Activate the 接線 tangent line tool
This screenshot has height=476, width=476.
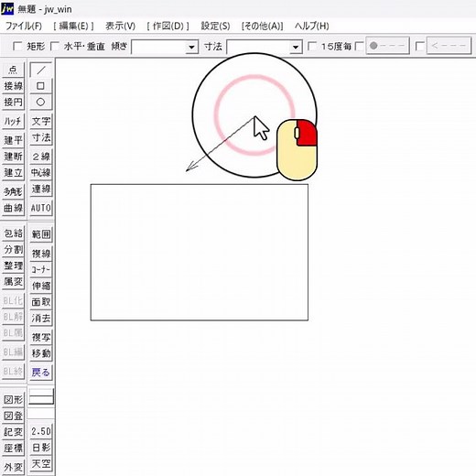13,86
